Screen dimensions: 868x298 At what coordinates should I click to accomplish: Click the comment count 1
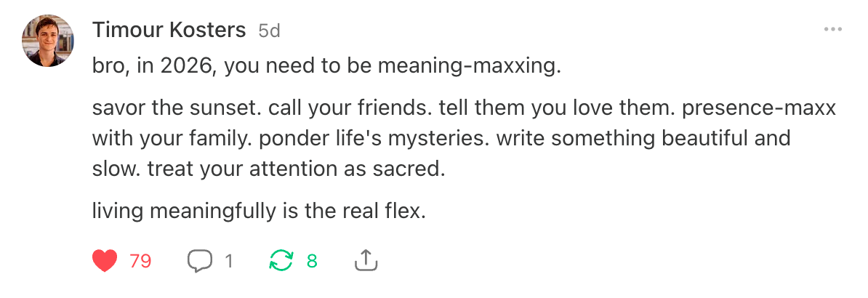pyautogui.click(x=228, y=261)
